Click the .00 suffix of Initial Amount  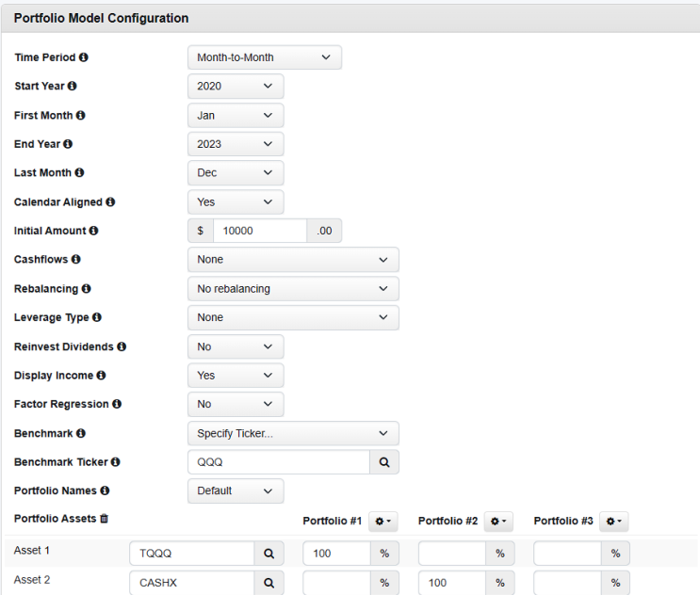tap(324, 231)
